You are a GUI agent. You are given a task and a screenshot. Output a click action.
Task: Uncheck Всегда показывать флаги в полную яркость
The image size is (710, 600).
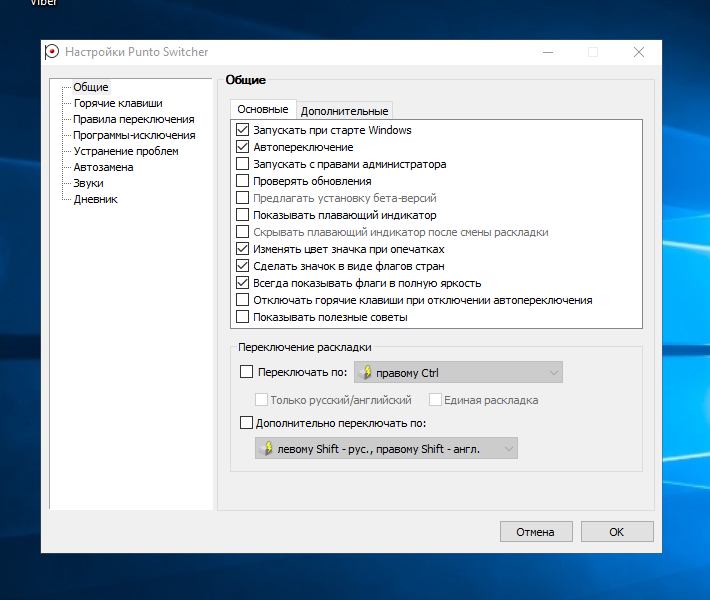click(x=242, y=283)
